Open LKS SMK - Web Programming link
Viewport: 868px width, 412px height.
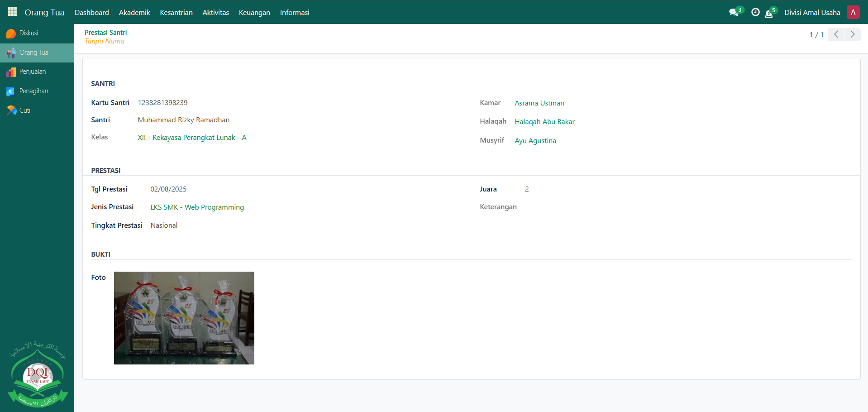pos(197,207)
